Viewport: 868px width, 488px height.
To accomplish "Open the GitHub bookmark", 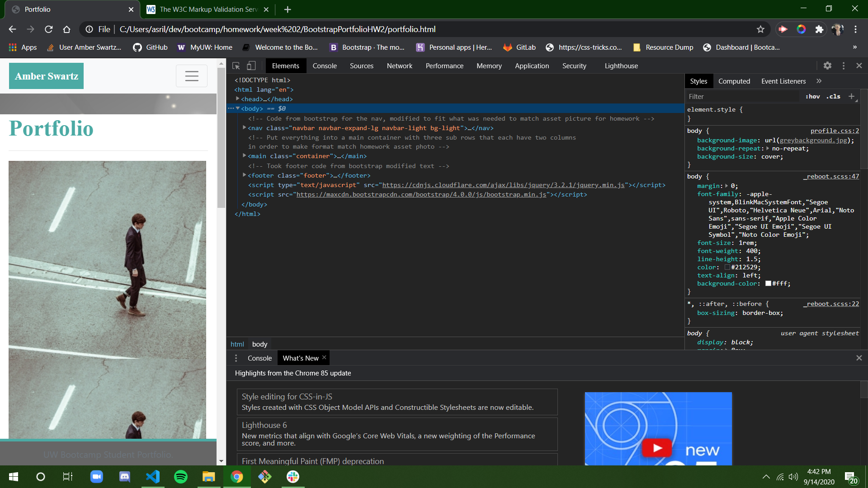I will point(151,47).
